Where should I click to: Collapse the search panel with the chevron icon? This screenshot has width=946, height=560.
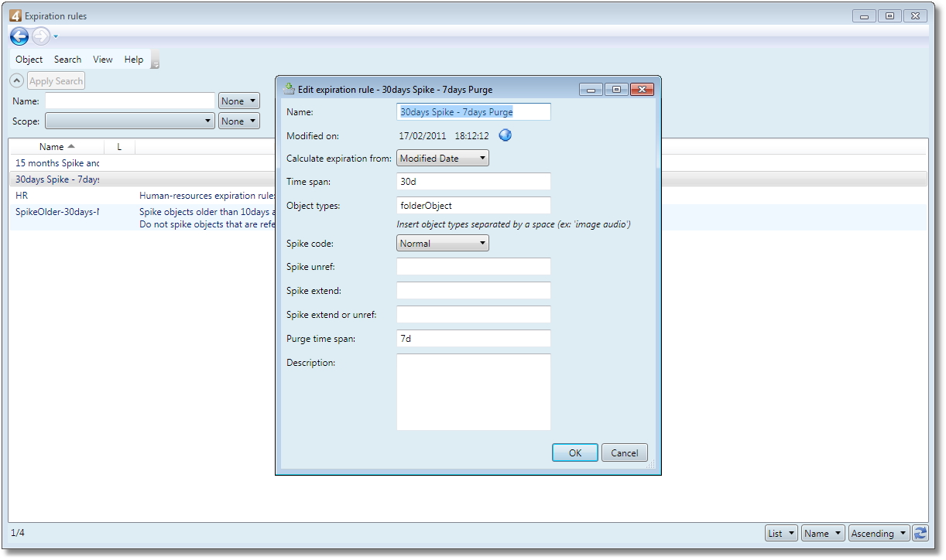[x=17, y=80]
